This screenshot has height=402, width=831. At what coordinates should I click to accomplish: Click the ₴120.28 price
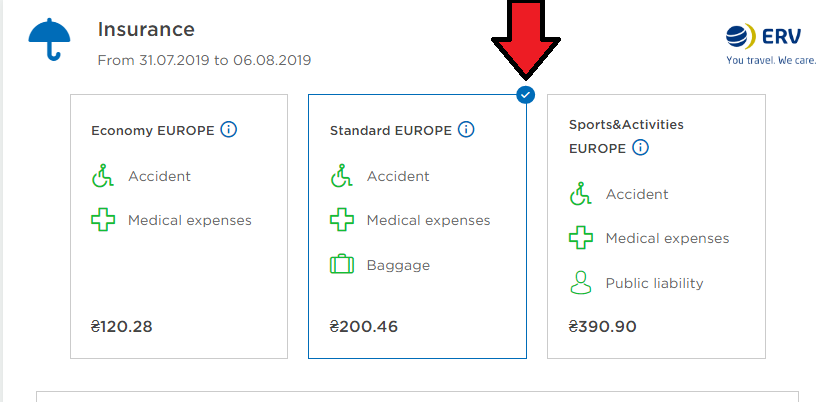121,326
